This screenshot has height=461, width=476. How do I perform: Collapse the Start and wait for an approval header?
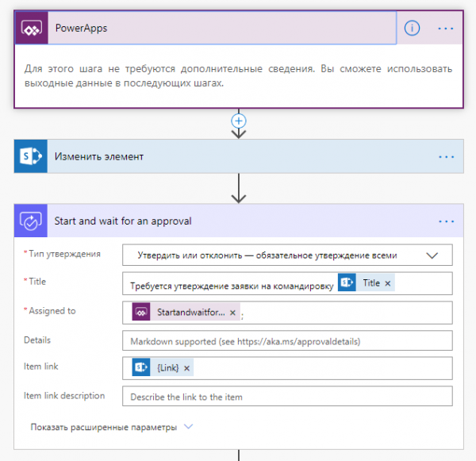point(238,221)
